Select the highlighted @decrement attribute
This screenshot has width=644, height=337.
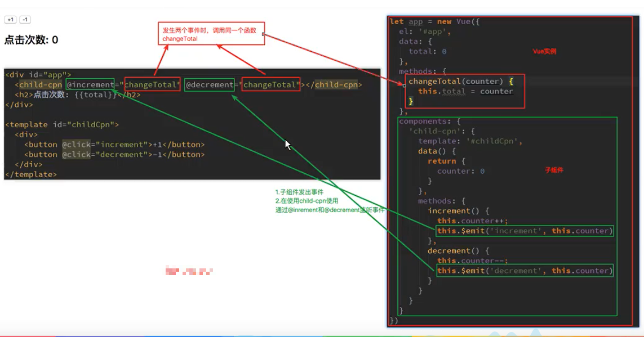pos(210,84)
